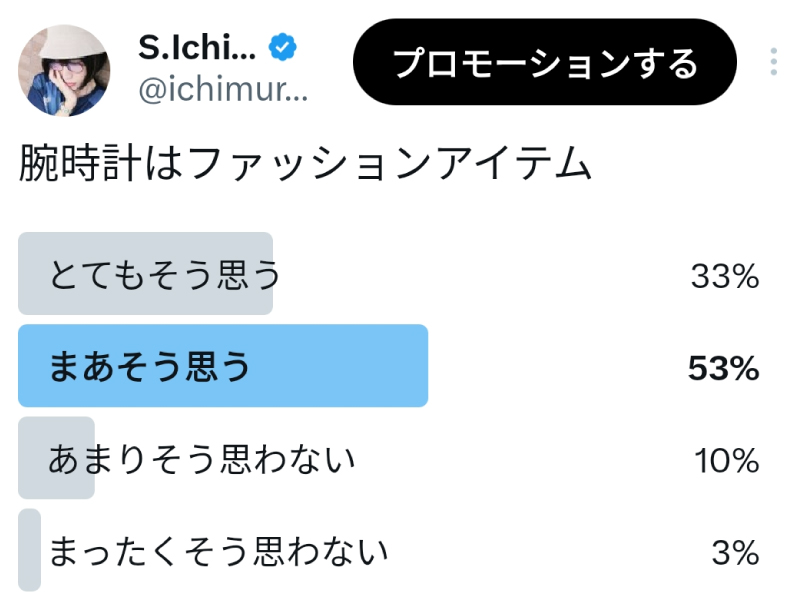Click the 3% result percentage

pyautogui.click(x=737, y=552)
